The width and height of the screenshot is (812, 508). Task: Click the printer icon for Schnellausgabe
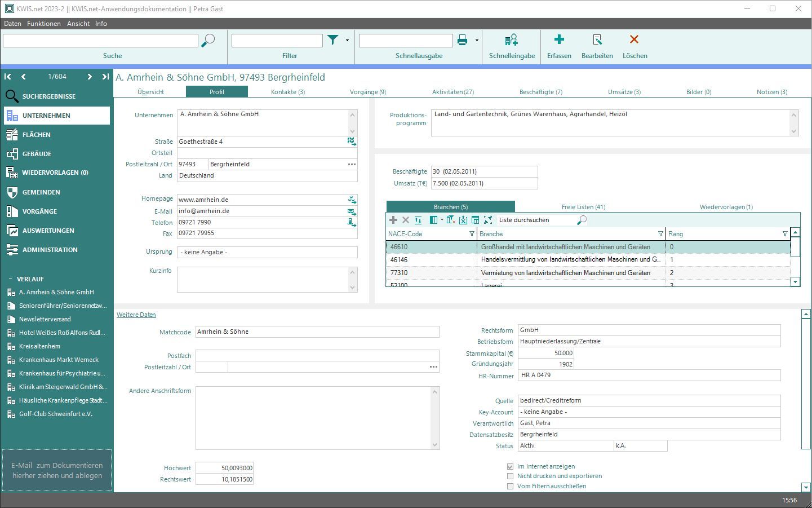[463, 40]
